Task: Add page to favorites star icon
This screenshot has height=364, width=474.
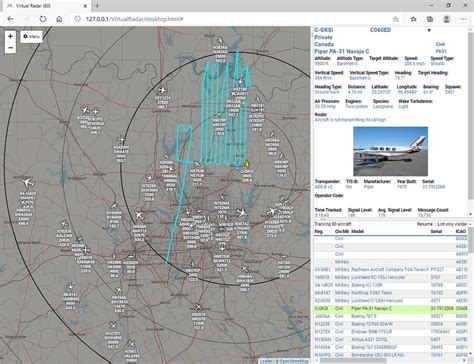Action: tap(396, 19)
